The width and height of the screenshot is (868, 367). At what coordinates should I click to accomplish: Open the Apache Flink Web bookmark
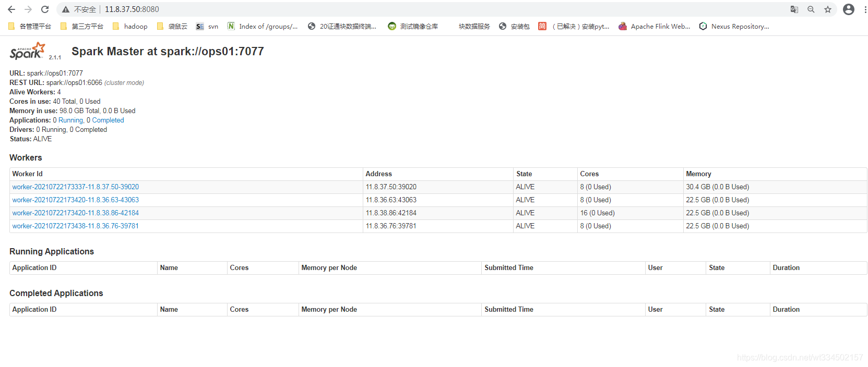click(x=654, y=26)
